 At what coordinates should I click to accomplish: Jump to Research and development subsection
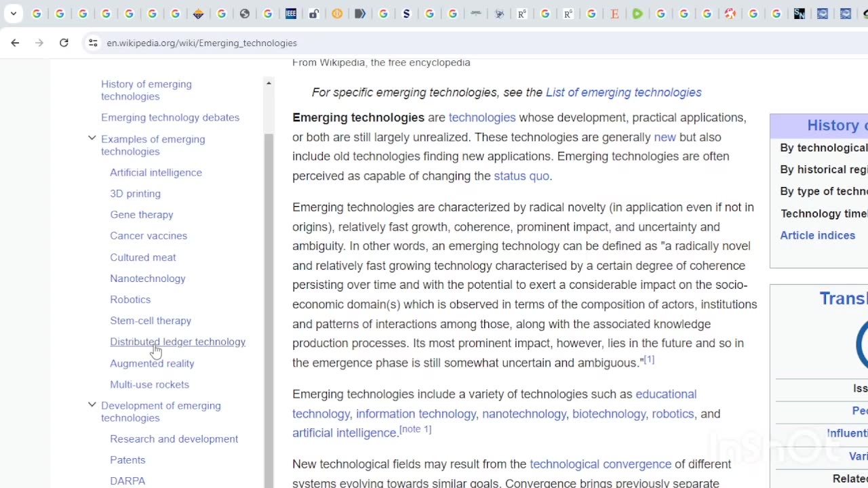click(x=174, y=439)
